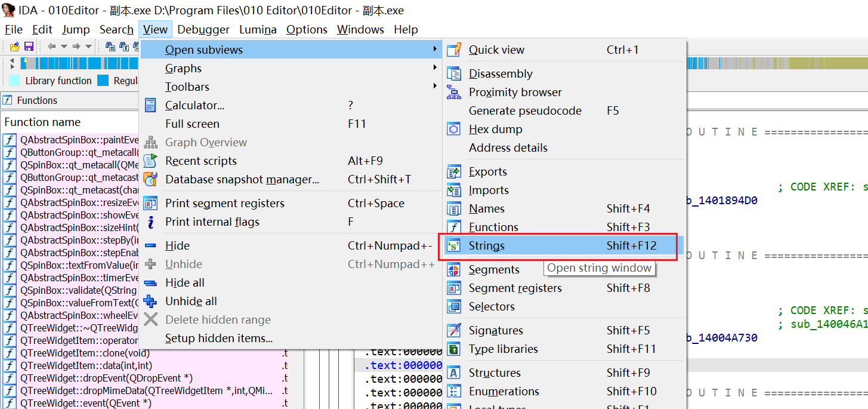Open the Segment registers subview
This screenshot has width=868, height=409.
tap(564, 288)
